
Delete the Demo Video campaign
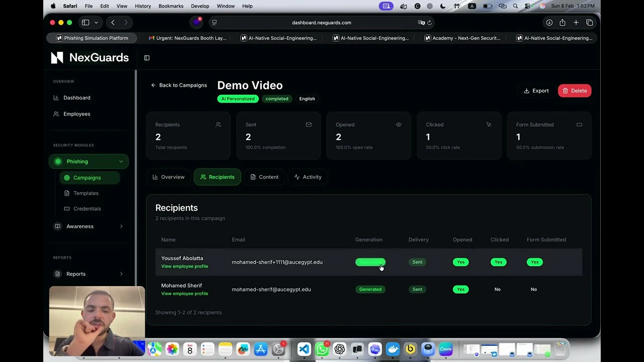pyautogui.click(x=575, y=91)
